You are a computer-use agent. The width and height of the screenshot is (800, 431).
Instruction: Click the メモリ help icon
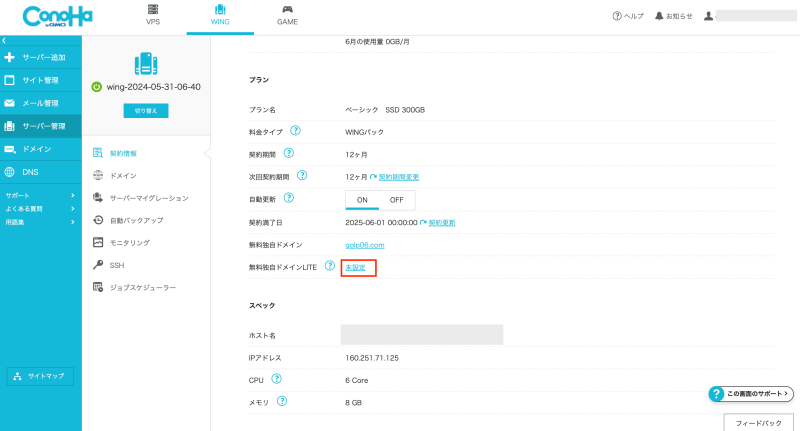point(282,401)
